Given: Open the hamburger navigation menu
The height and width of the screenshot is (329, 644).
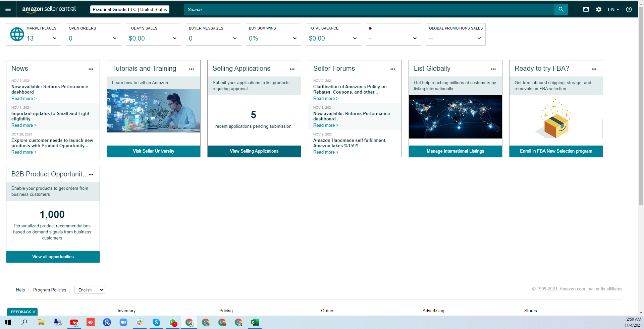Looking at the screenshot, I should (x=8, y=9).
